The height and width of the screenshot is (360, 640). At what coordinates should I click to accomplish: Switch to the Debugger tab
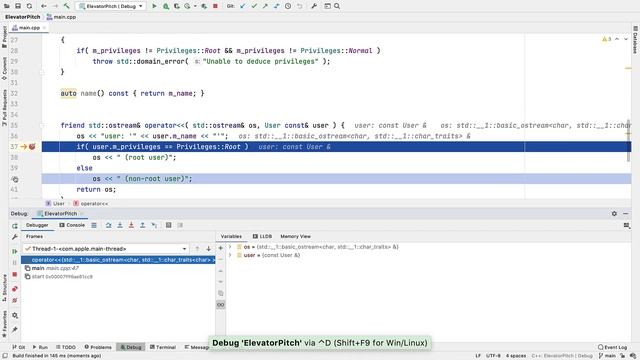click(37, 225)
